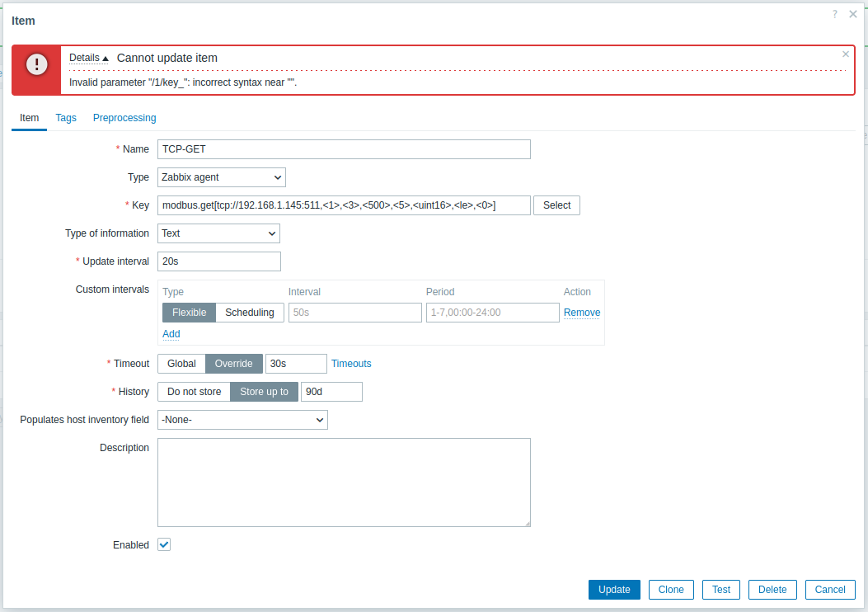Switch Timeout to Global

pos(181,364)
